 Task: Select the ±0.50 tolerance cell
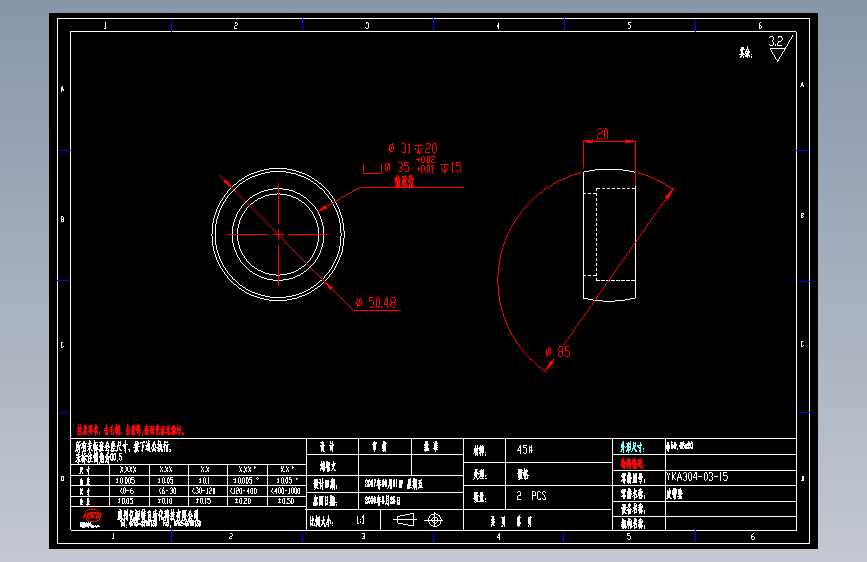pyautogui.click(x=286, y=501)
